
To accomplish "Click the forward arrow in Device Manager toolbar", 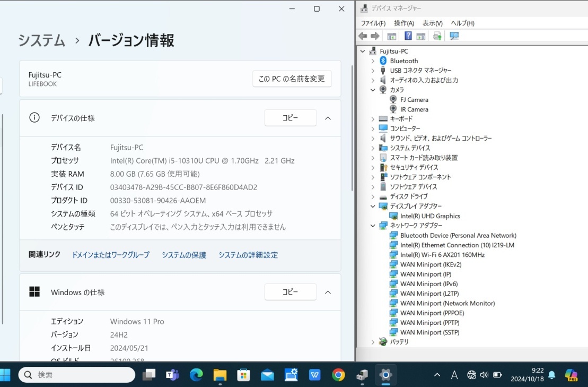I will click(375, 36).
